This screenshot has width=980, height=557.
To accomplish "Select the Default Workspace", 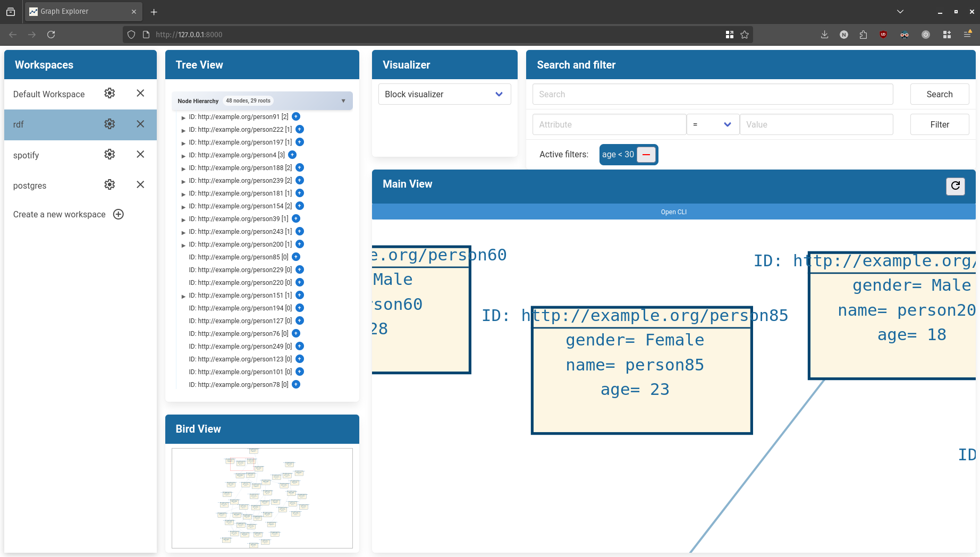I will tap(49, 94).
